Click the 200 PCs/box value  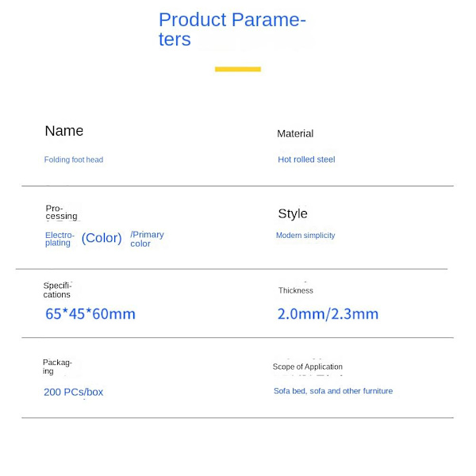coord(73,392)
